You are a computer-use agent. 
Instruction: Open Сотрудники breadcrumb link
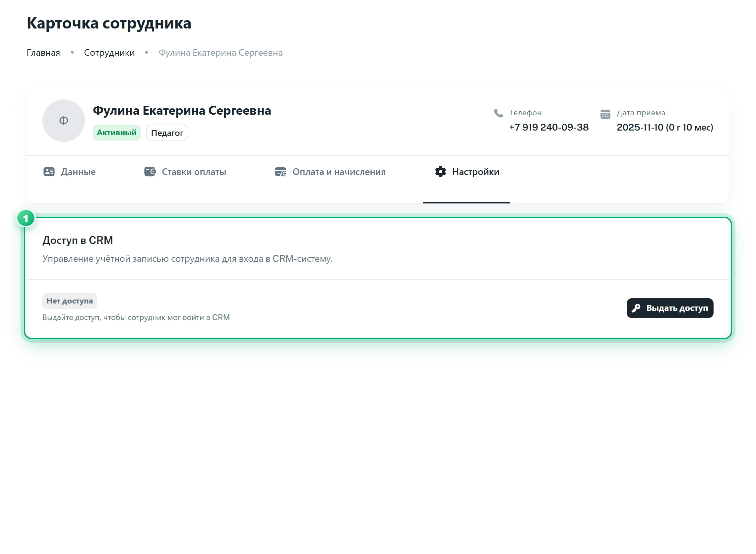pyautogui.click(x=109, y=53)
